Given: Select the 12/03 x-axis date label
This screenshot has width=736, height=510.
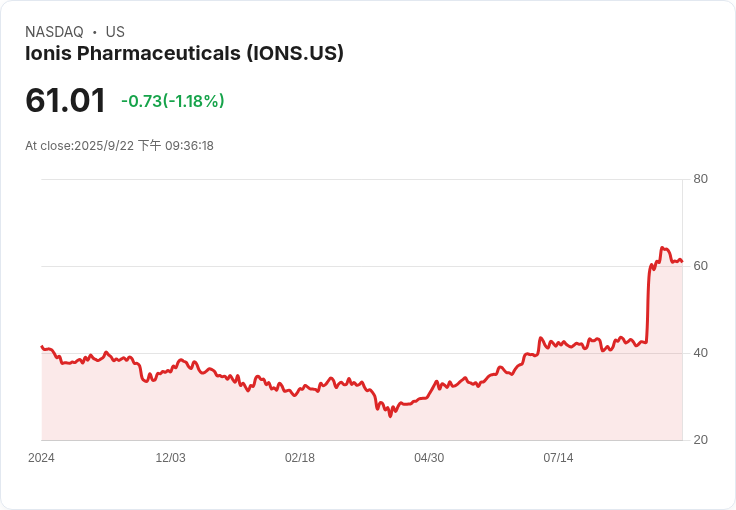Looking at the screenshot, I should [x=170, y=458].
